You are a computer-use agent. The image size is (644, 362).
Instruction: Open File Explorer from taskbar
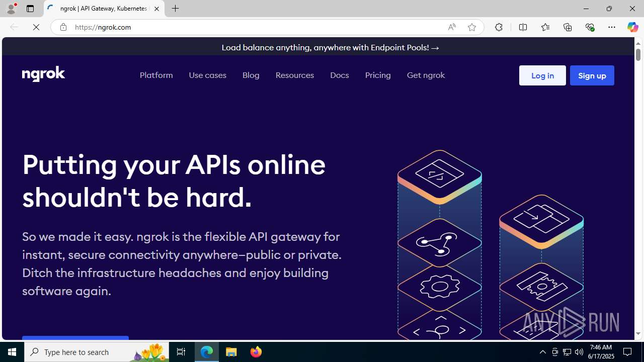click(231, 352)
